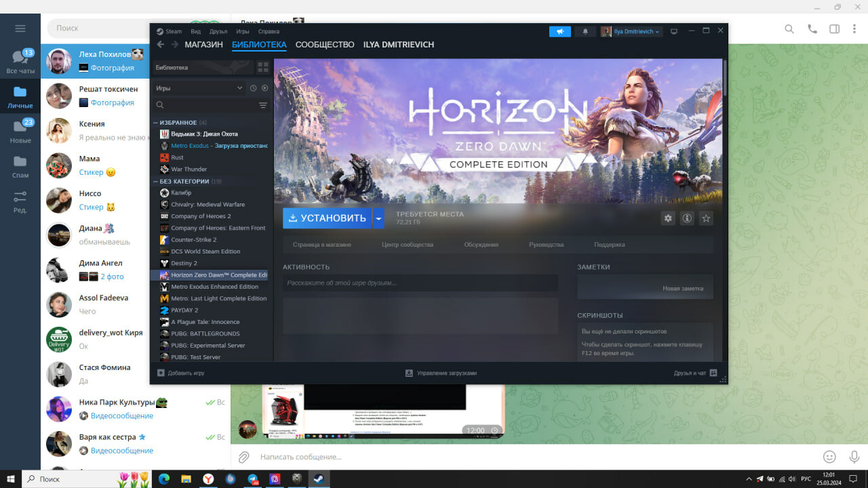Open Steam notifications bell

coord(585,31)
